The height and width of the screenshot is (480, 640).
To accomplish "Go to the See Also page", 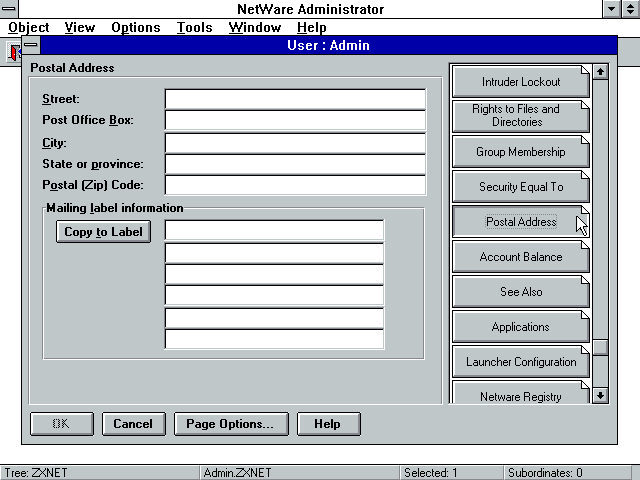I will pos(520,292).
